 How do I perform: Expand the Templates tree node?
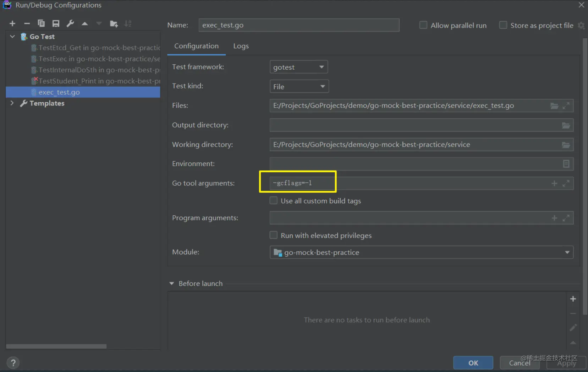[x=12, y=103]
